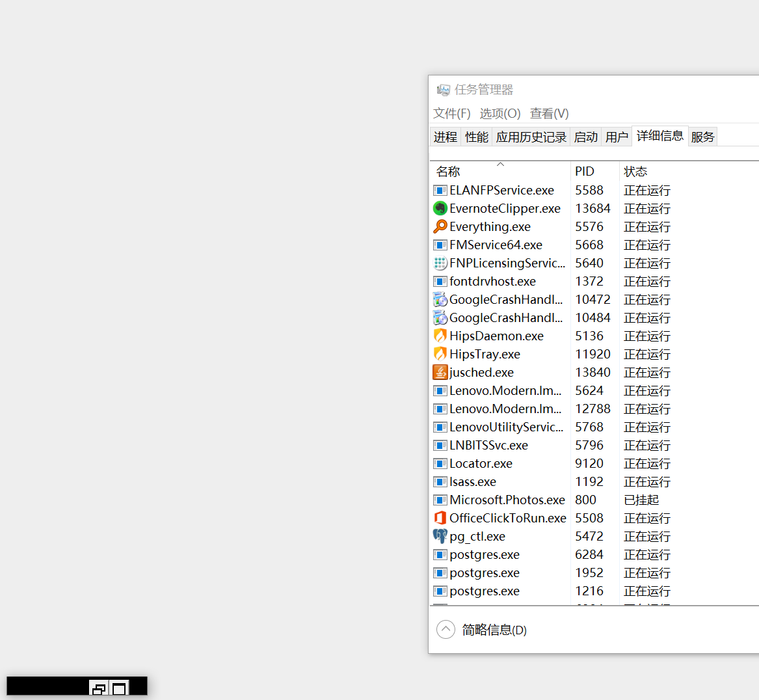This screenshot has width=759, height=700.
Task: Select the FMService64.exe name
Action: pyautogui.click(x=496, y=245)
